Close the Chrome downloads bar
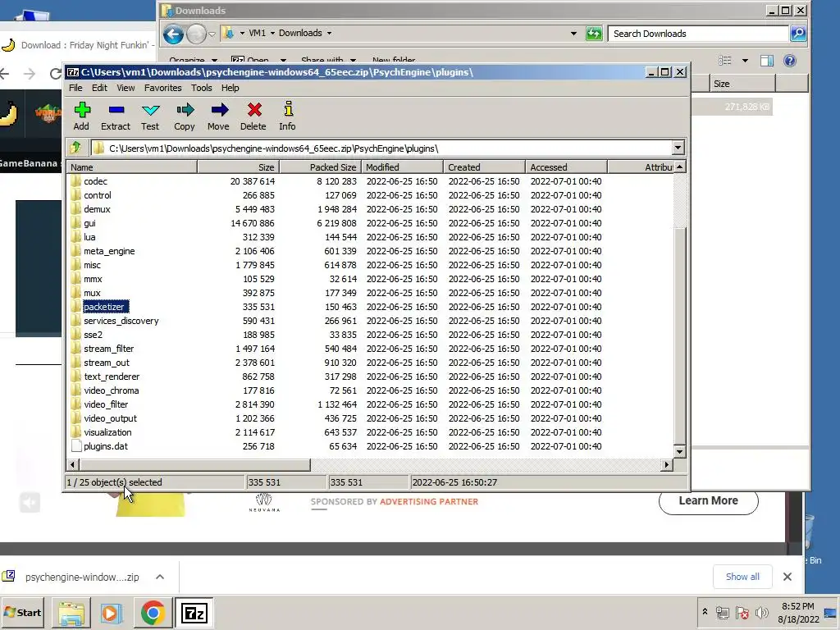Viewport: 840px width, 630px height. pos(787,577)
